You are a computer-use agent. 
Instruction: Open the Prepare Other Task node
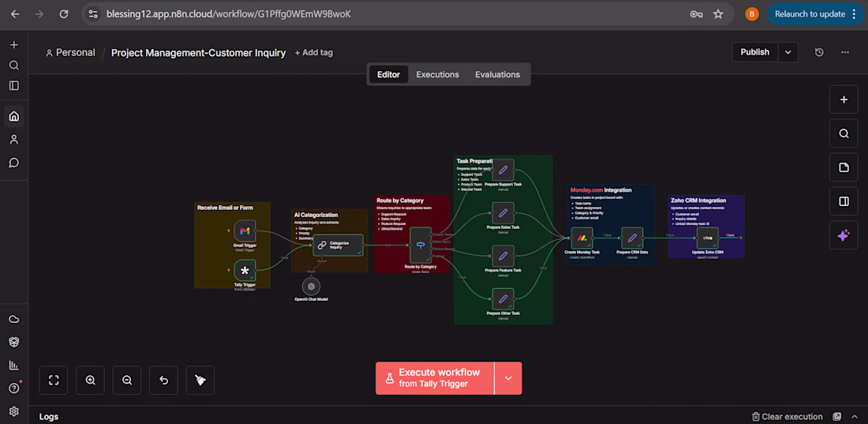pyautogui.click(x=503, y=299)
